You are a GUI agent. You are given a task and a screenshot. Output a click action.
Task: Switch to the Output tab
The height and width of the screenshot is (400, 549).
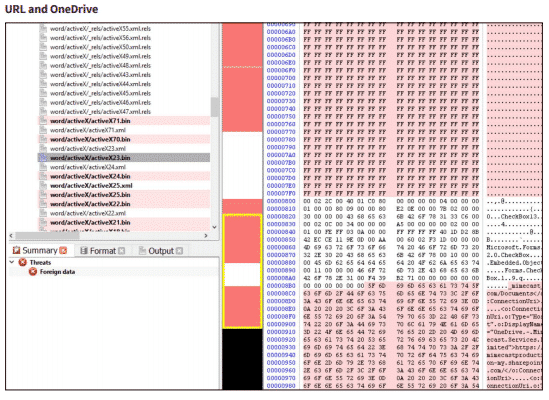(160, 251)
